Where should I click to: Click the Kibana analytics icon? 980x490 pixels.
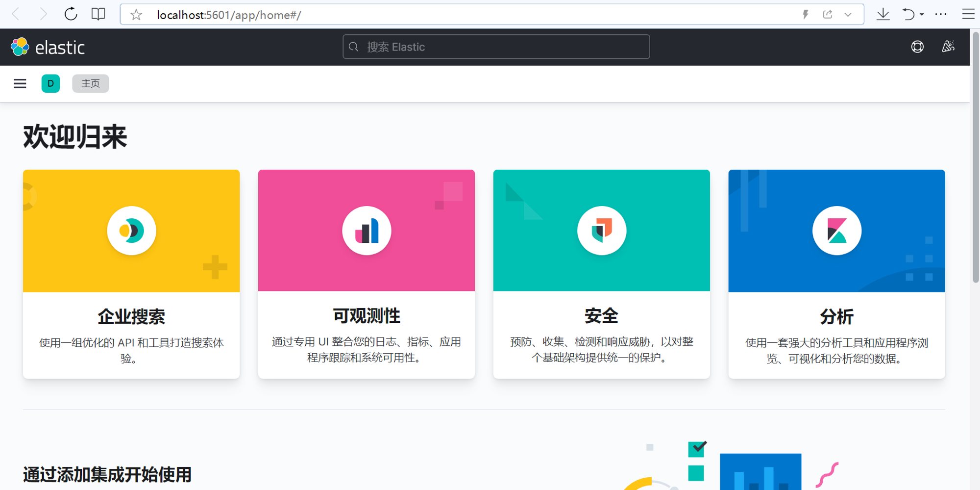point(837,231)
